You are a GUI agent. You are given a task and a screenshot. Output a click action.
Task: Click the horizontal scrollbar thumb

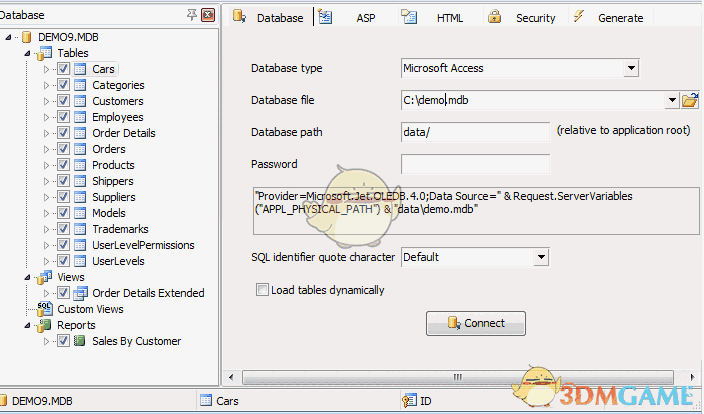coord(458,377)
